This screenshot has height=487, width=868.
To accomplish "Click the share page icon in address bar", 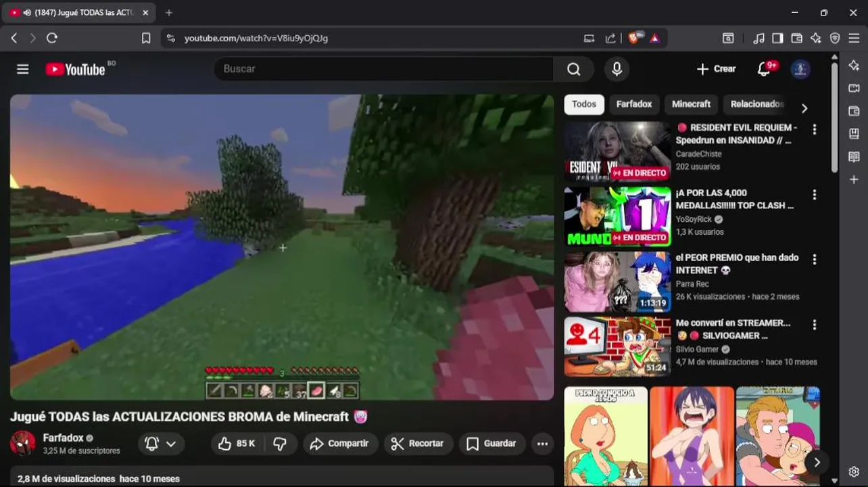I will click(610, 39).
